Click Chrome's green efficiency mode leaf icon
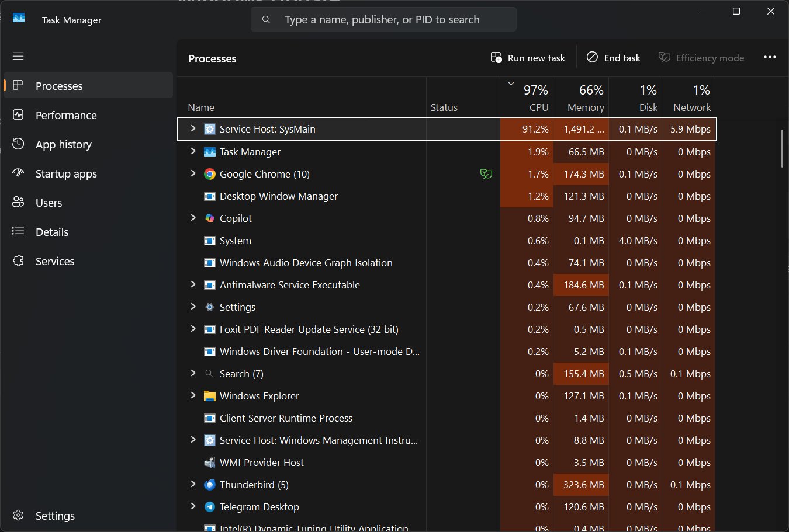 point(486,174)
